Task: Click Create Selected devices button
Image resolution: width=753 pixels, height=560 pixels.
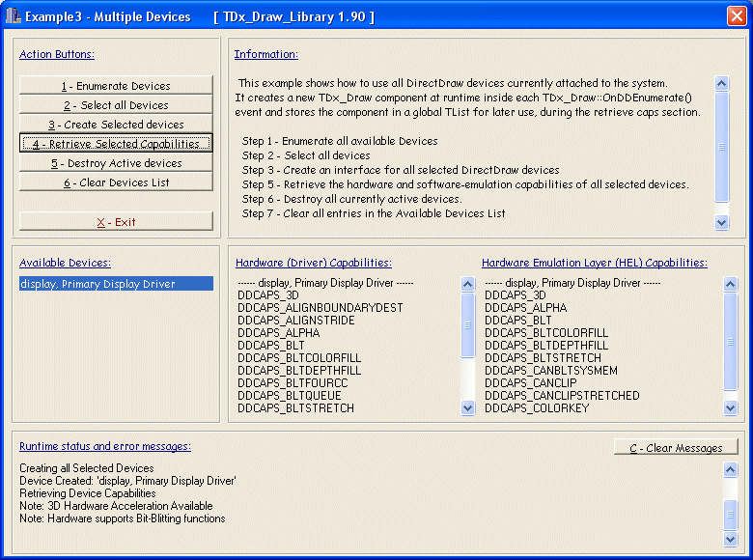Action: click(x=116, y=125)
